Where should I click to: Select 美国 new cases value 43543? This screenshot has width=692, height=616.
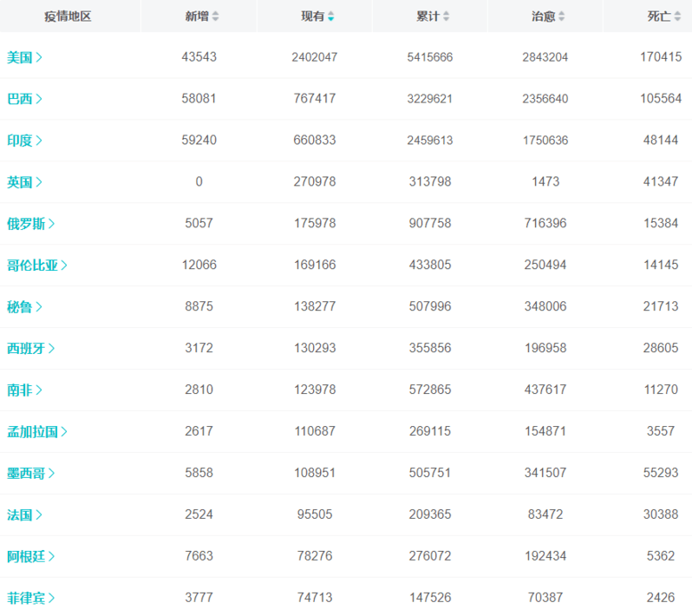pyautogui.click(x=199, y=57)
